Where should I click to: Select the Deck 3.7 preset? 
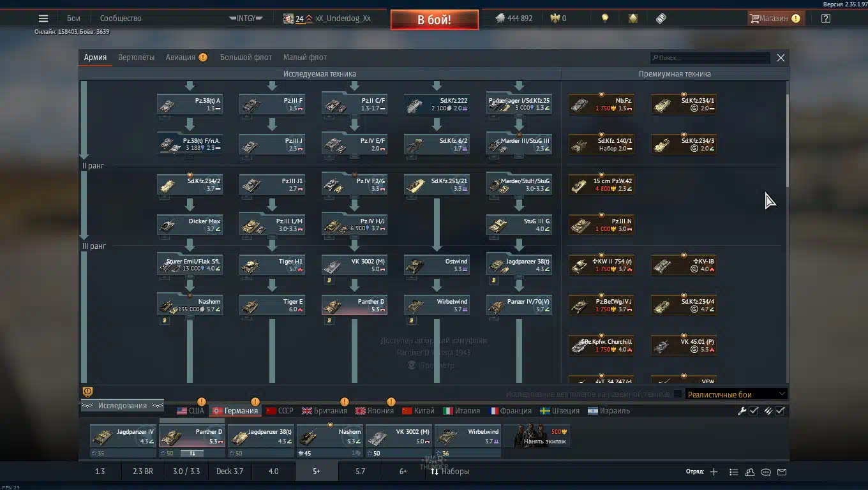(x=230, y=471)
